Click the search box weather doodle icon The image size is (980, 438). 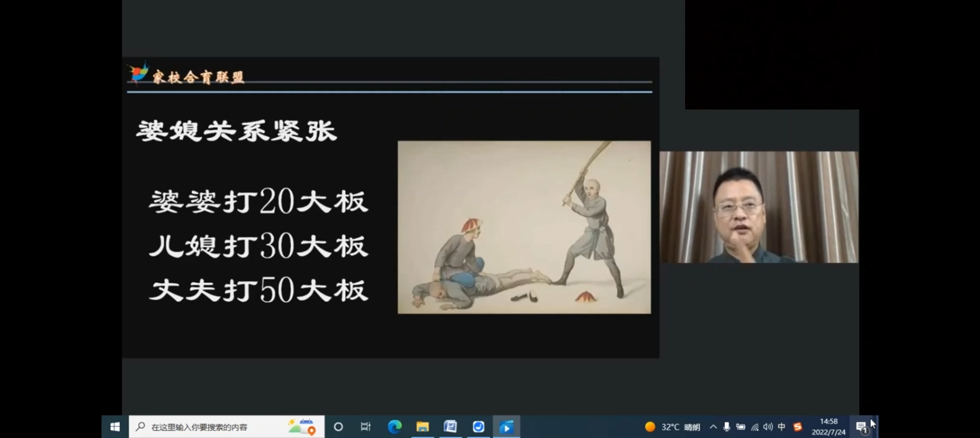302,426
